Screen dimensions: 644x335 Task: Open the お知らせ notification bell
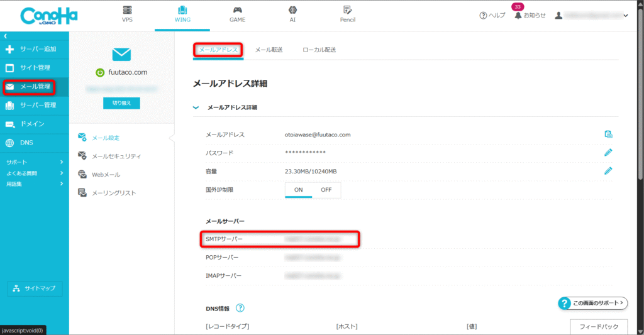click(x=518, y=15)
